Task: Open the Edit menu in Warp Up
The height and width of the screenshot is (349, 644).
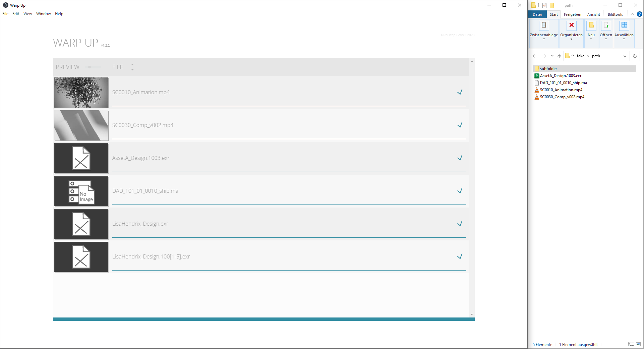Action: point(16,14)
